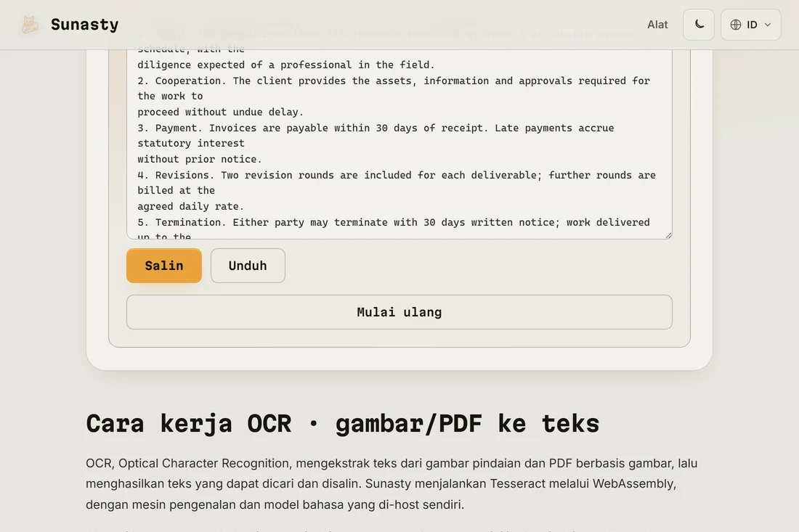This screenshot has height=532, width=799.
Task: Click the line "3. Payment. Invoices are payable within 30 days"
Action: pos(376,128)
